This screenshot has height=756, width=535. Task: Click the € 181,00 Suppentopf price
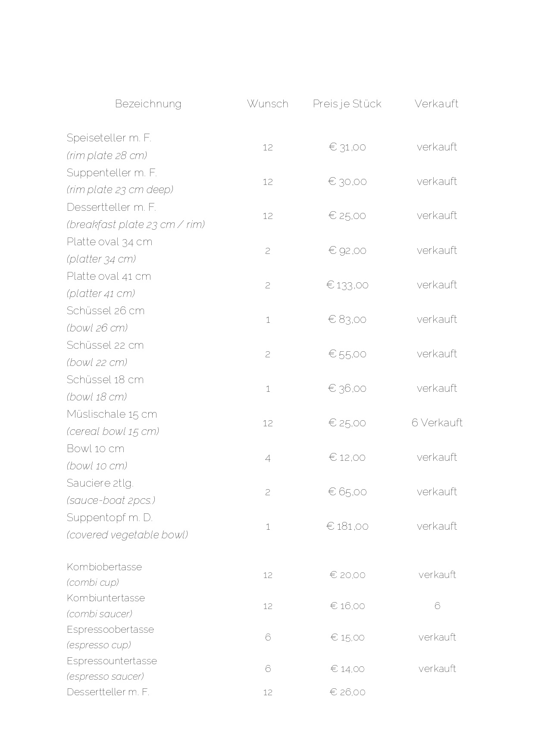[x=347, y=527]
